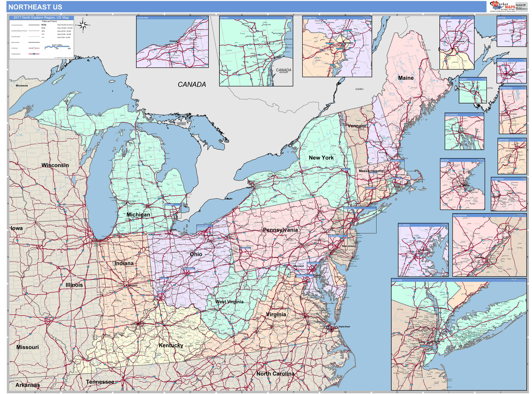
Task: Open the Springfield inset map
Action: point(513,110)
